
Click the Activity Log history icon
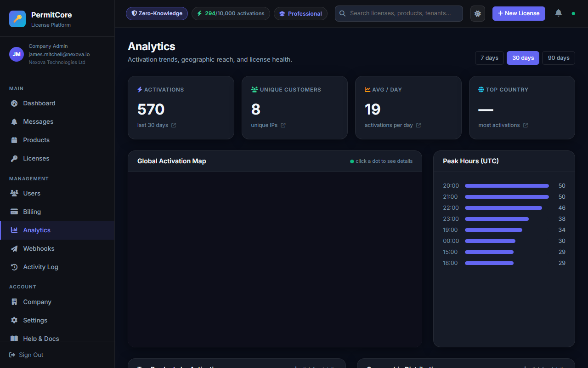pyautogui.click(x=14, y=267)
